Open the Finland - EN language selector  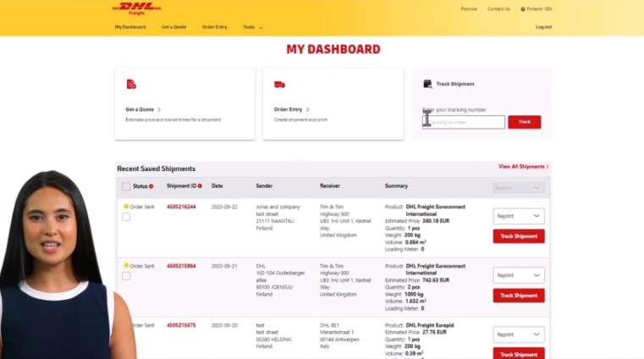[537, 9]
